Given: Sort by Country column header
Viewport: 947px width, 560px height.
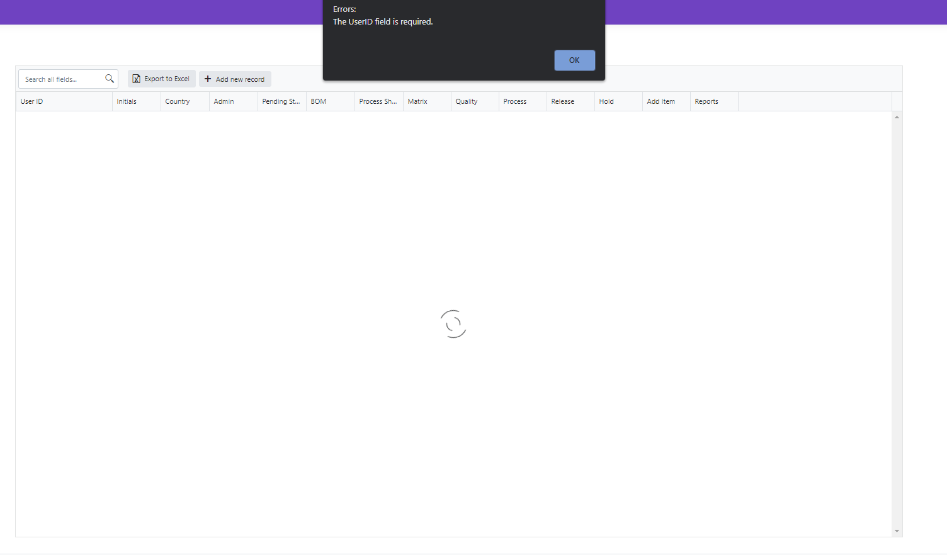Looking at the screenshot, I should [x=185, y=101].
